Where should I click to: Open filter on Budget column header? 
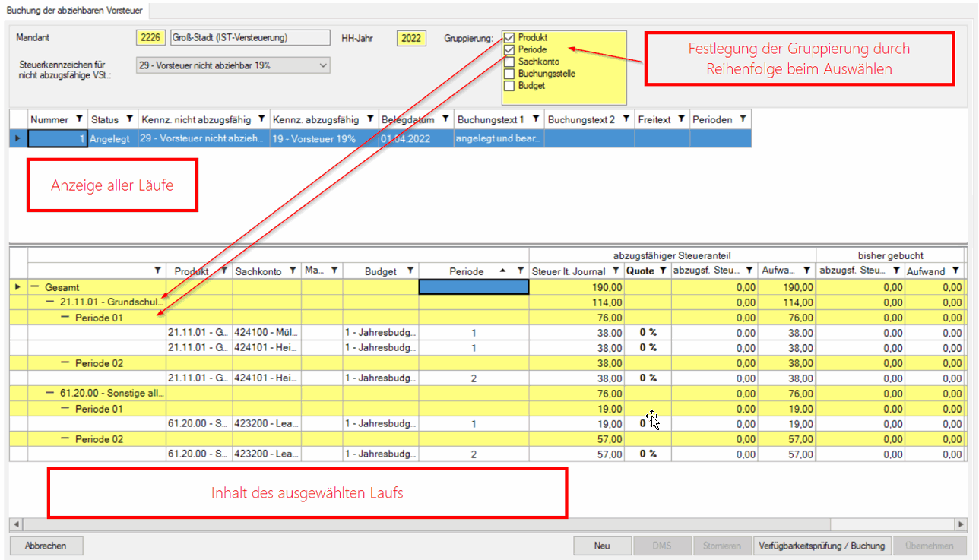(410, 271)
